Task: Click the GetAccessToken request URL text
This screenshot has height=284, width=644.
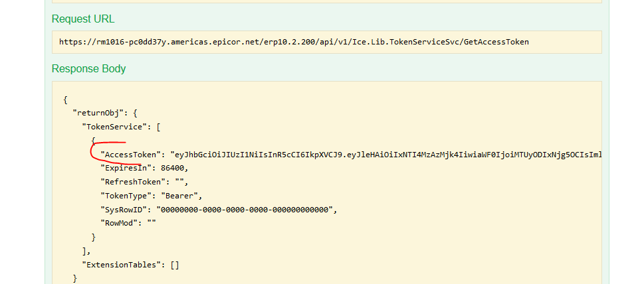Action: pyautogui.click(x=294, y=42)
